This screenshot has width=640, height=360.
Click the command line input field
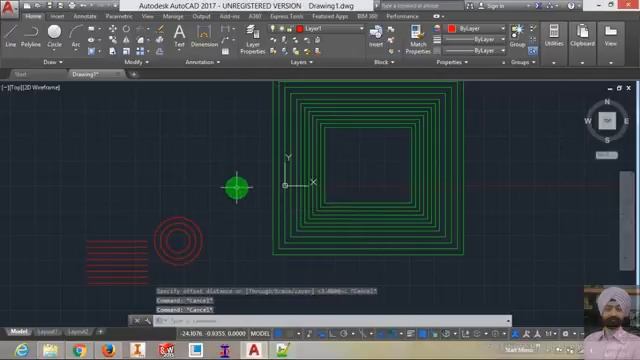pos(332,321)
